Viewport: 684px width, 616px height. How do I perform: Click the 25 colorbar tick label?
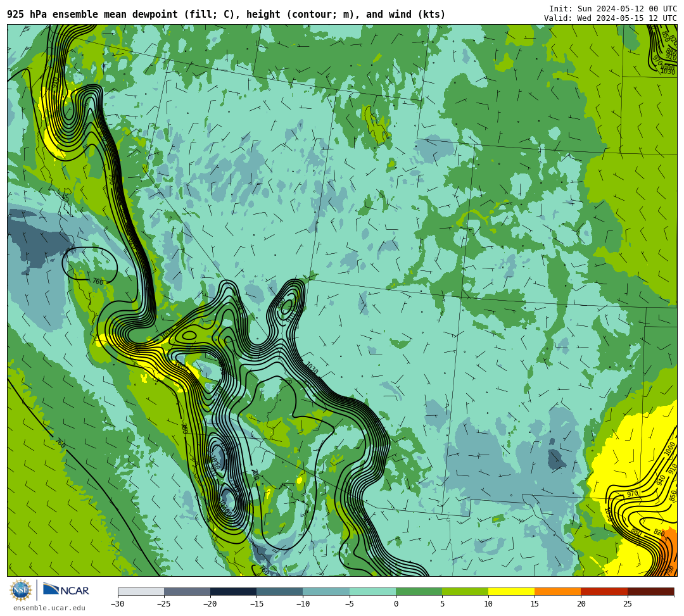(627, 604)
